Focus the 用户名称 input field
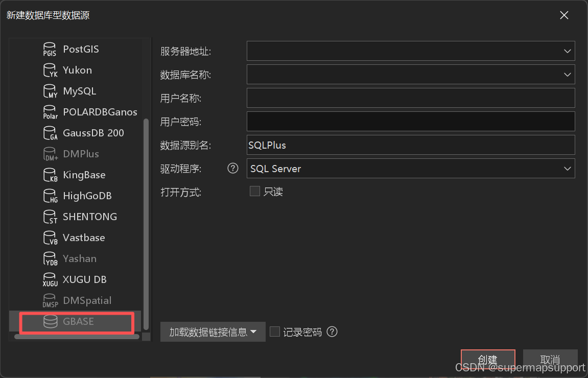The height and width of the screenshot is (378, 588). tap(411, 98)
